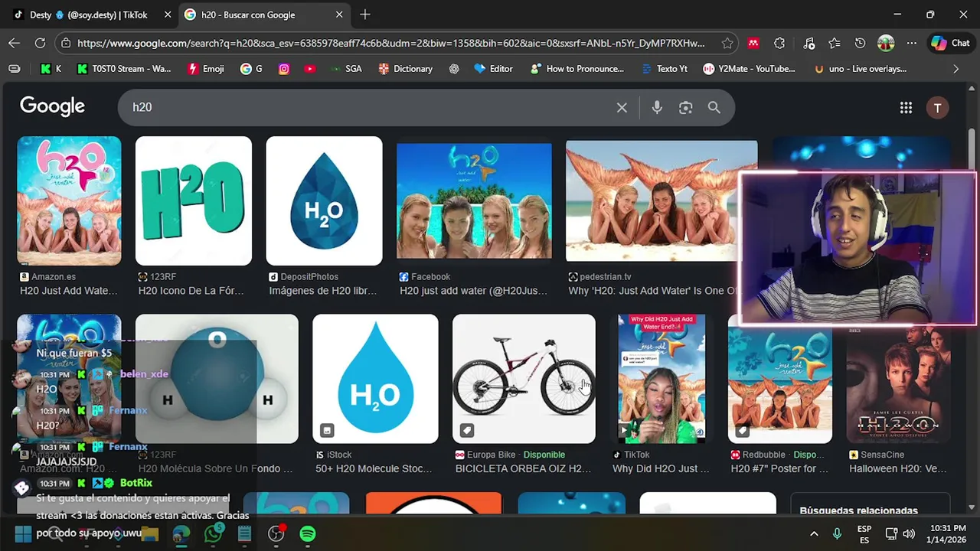Open the Amazon.es H2O mermaids image

point(69,201)
